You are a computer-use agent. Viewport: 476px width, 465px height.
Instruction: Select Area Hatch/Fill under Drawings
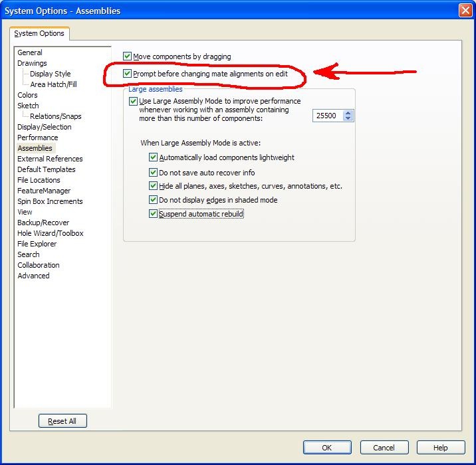click(x=53, y=84)
